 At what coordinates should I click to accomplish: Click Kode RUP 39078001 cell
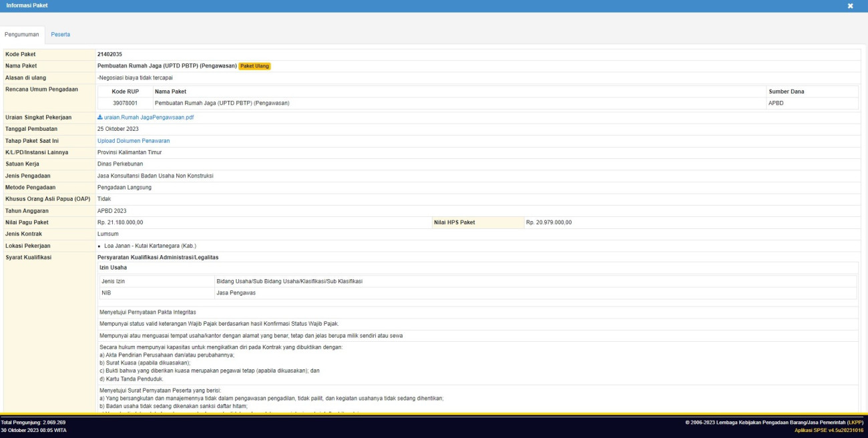(x=125, y=103)
